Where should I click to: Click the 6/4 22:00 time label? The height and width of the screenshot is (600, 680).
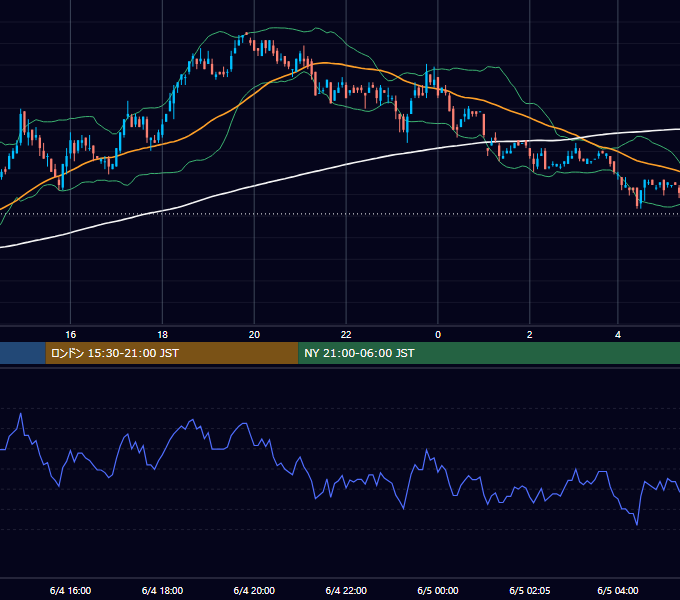click(x=346, y=590)
